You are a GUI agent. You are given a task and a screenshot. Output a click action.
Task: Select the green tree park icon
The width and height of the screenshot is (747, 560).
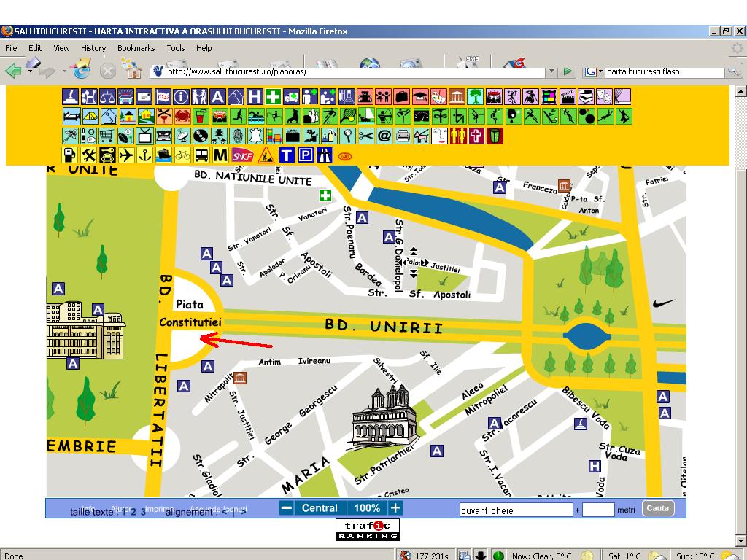coord(475,97)
